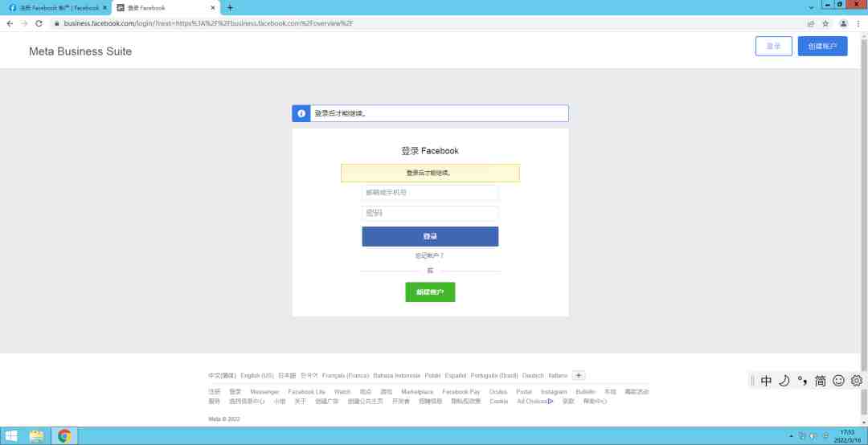Open IME settings gear icon

857,381
